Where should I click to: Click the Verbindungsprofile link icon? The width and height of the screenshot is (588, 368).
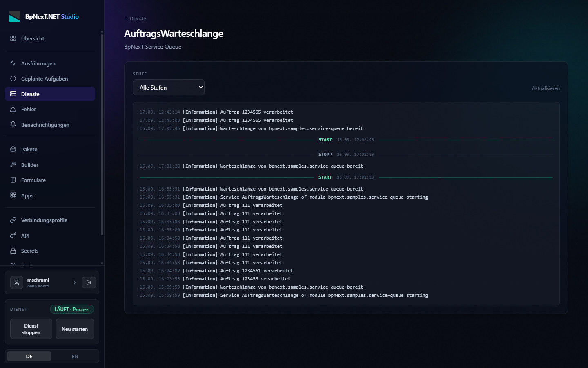tap(13, 220)
